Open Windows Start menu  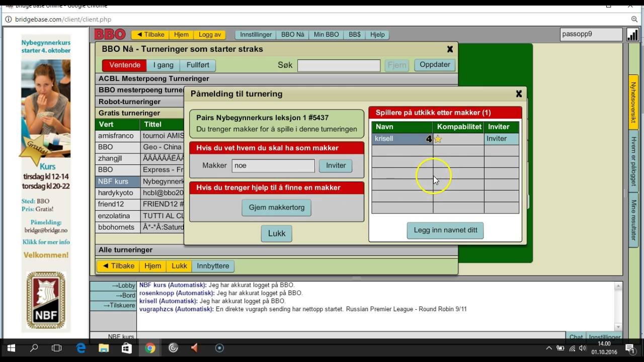(x=11, y=348)
